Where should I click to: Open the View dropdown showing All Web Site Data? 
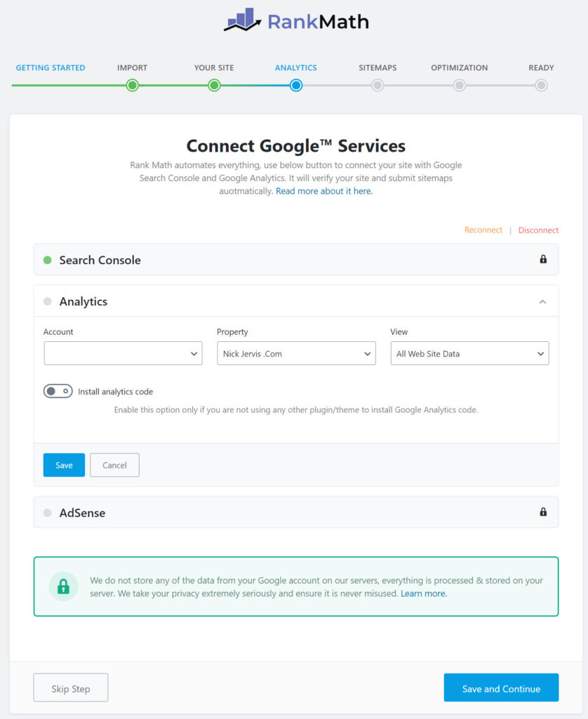tap(469, 353)
